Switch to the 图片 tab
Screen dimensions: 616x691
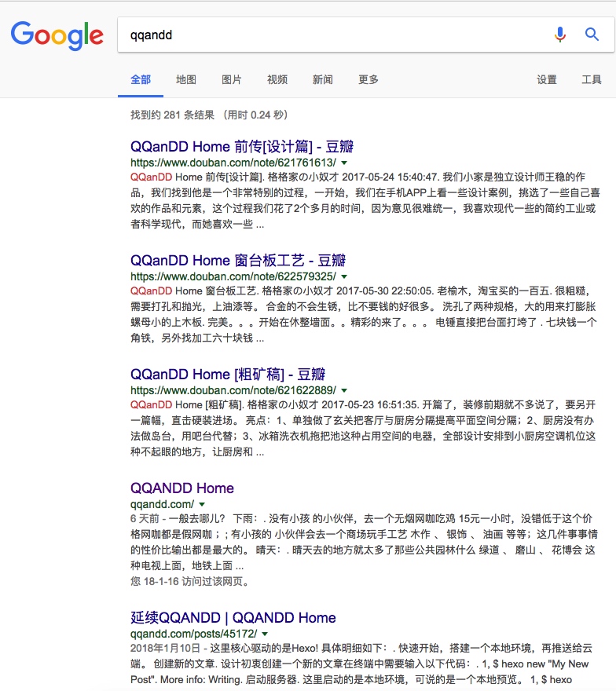tap(232, 80)
